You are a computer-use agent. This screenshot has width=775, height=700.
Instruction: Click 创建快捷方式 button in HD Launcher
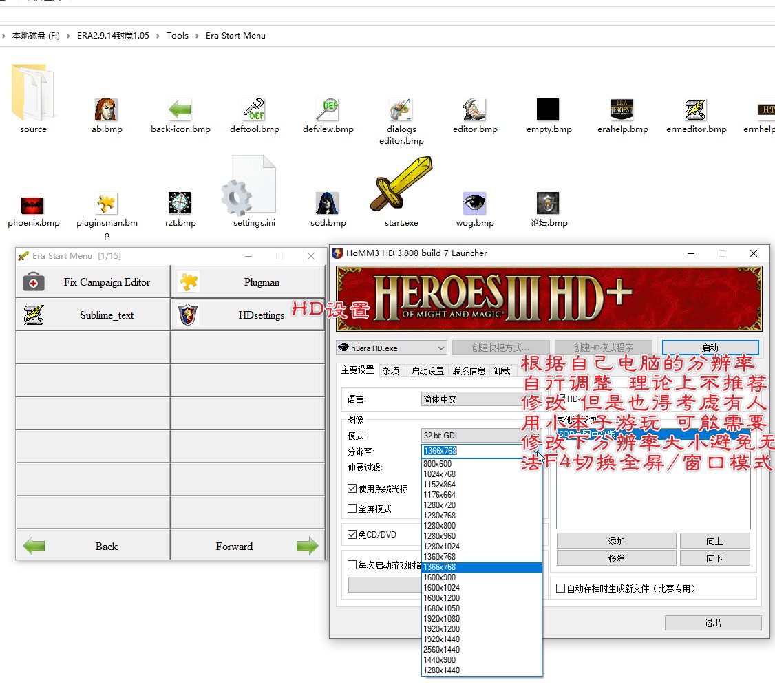[500, 348]
